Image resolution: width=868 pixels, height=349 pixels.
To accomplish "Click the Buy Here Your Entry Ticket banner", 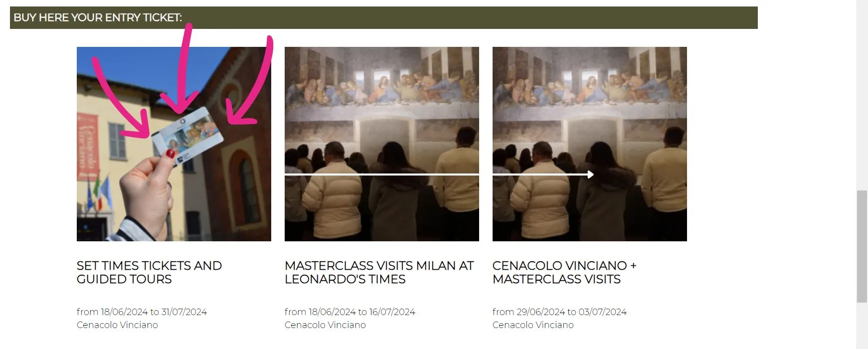I will 384,17.
